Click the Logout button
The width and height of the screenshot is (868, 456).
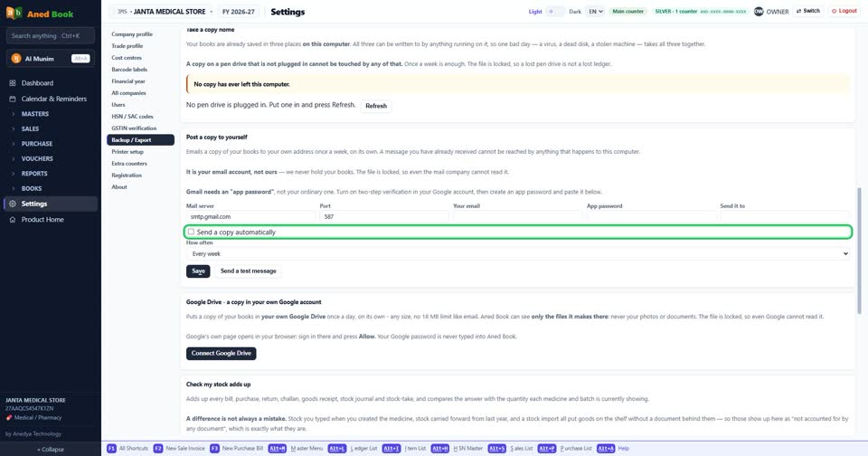(844, 11)
